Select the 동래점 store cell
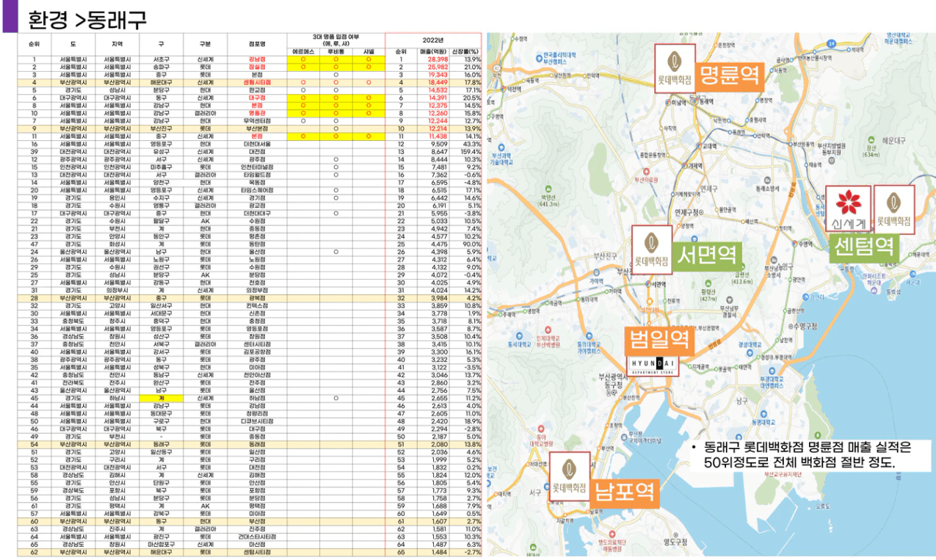936x560 pixels. (x=257, y=444)
